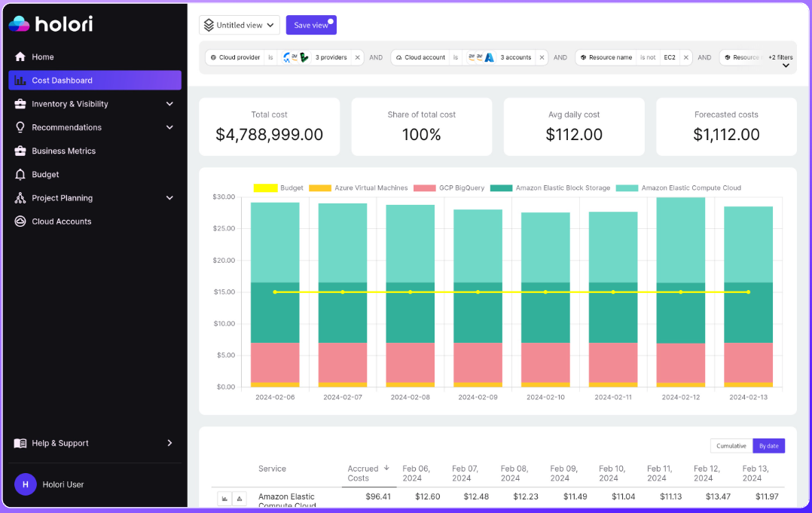The width and height of the screenshot is (812, 513).
Task: Sort by Accrued Costs arrow
Action: 386,468
